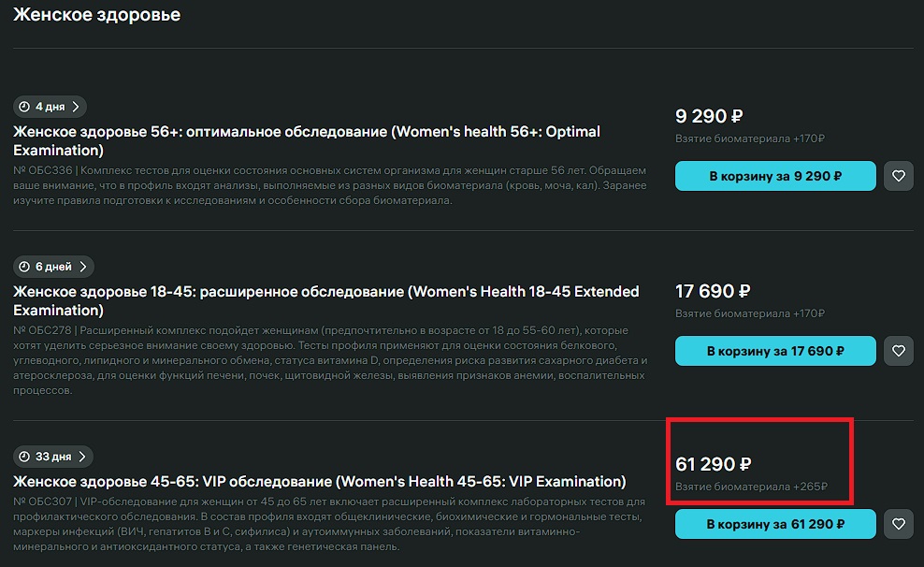Add Women's health 56+ exam to favorites

click(x=899, y=176)
